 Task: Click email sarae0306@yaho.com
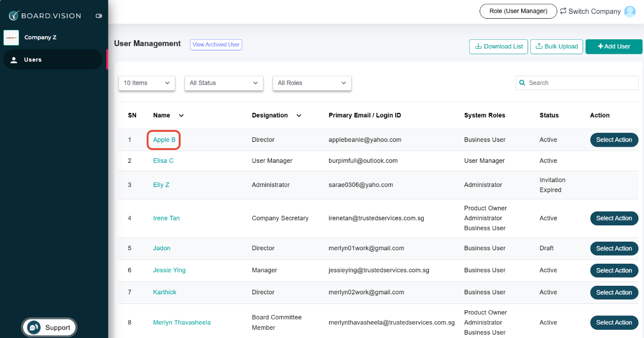(x=361, y=185)
